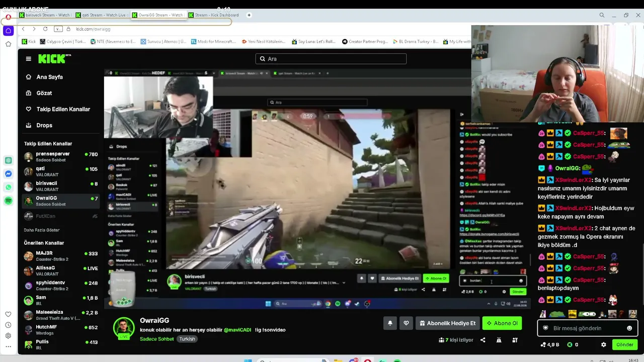Open Opera sidebar home icon
The height and width of the screenshot is (362, 644).
click(x=9, y=31)
